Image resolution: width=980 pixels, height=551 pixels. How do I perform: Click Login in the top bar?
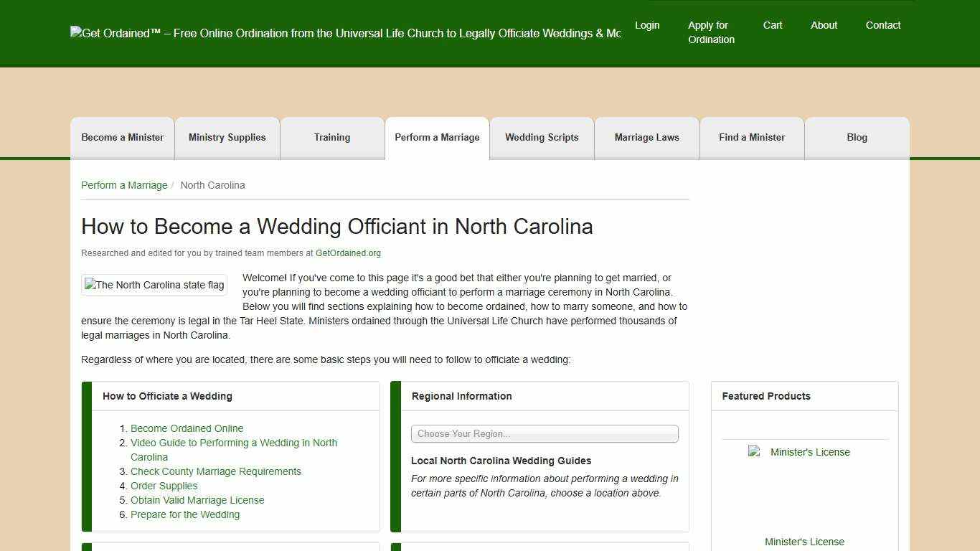pyautogui.click(x=647, y=25)
